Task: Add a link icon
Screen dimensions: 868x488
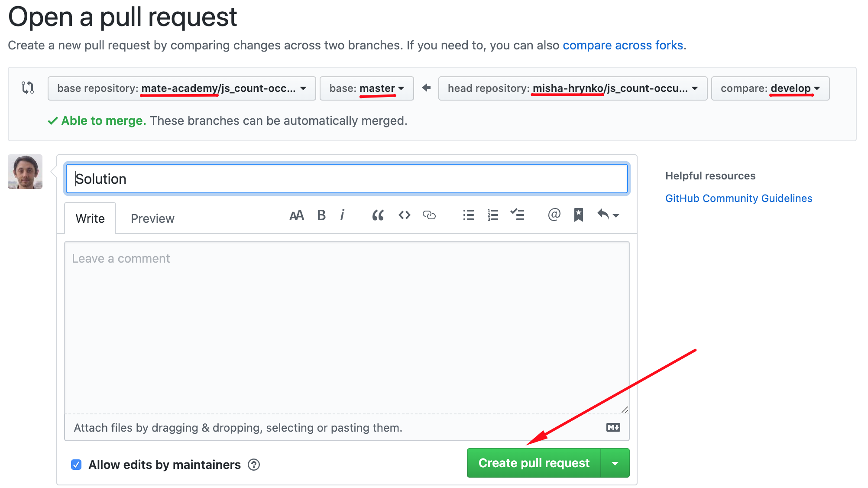Action: 429,215
